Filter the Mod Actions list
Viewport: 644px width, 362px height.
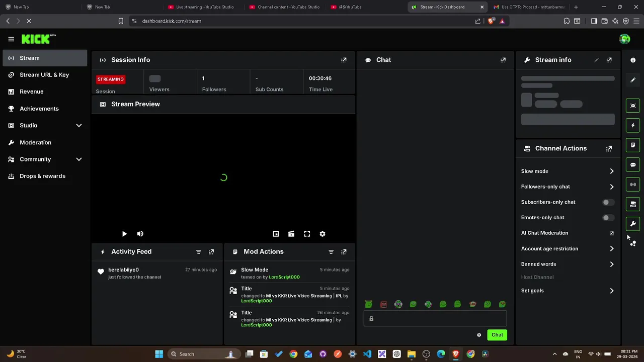331,252
